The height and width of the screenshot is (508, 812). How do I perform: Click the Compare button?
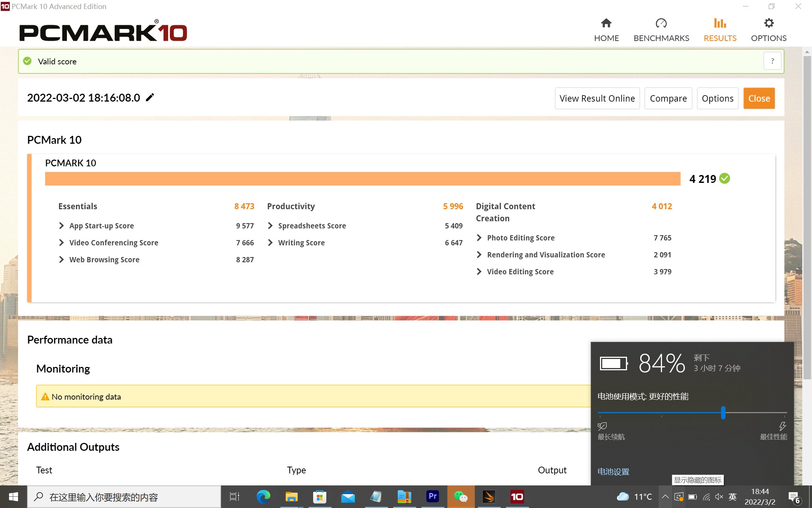tap(668, 98)
